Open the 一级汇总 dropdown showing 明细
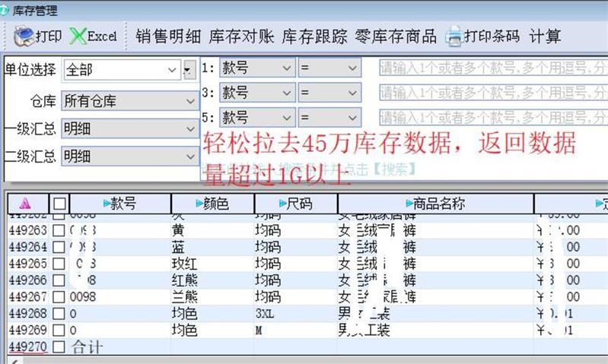This screenshot has height=364, width=608. [189, 128]
